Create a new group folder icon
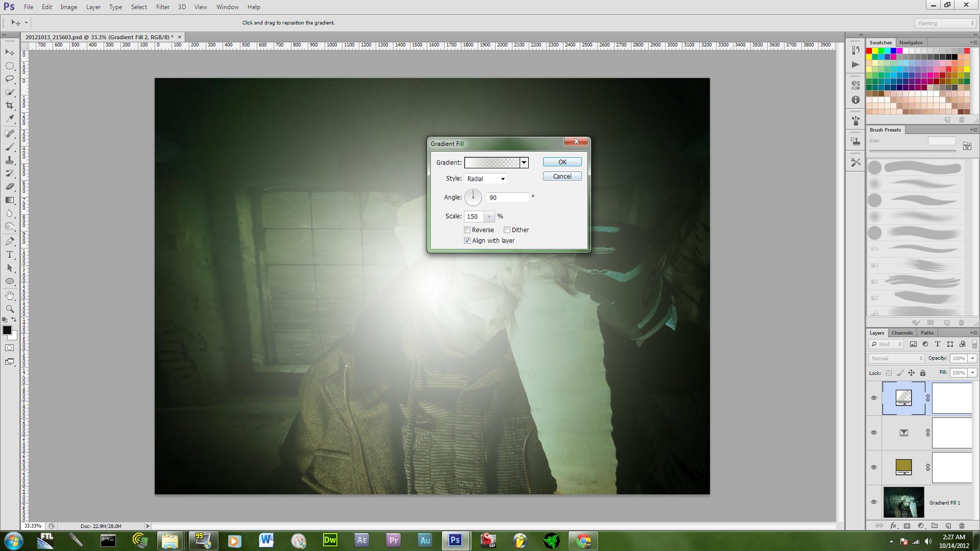 [935, 525]
